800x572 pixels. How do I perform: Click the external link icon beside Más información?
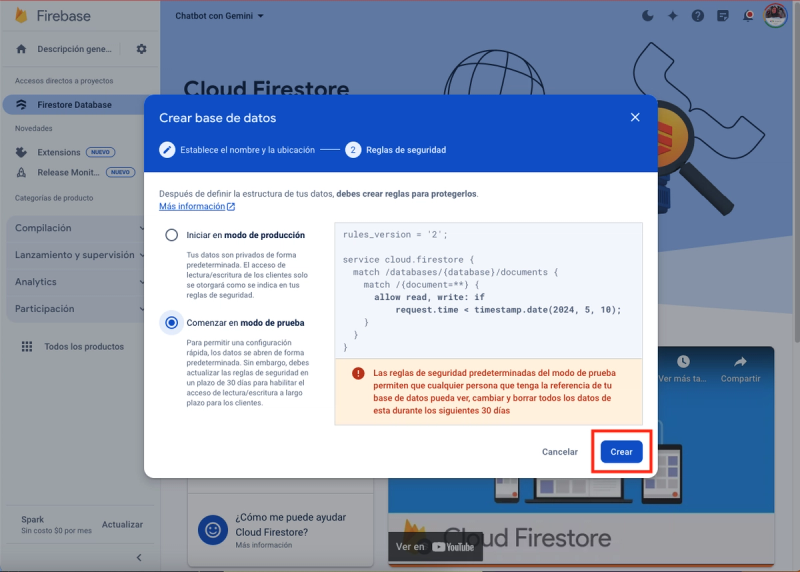231,207
